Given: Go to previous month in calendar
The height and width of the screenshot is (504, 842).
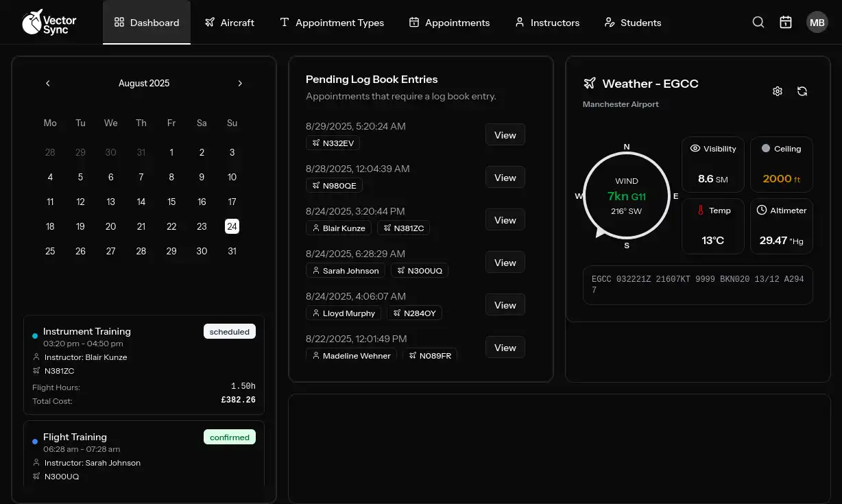Looking at the screenshot, I should tap(48, 83).
